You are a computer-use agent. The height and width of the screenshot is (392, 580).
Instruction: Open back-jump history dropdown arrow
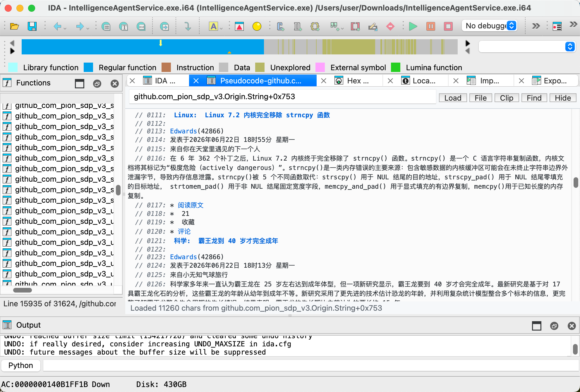click(65, 28)
